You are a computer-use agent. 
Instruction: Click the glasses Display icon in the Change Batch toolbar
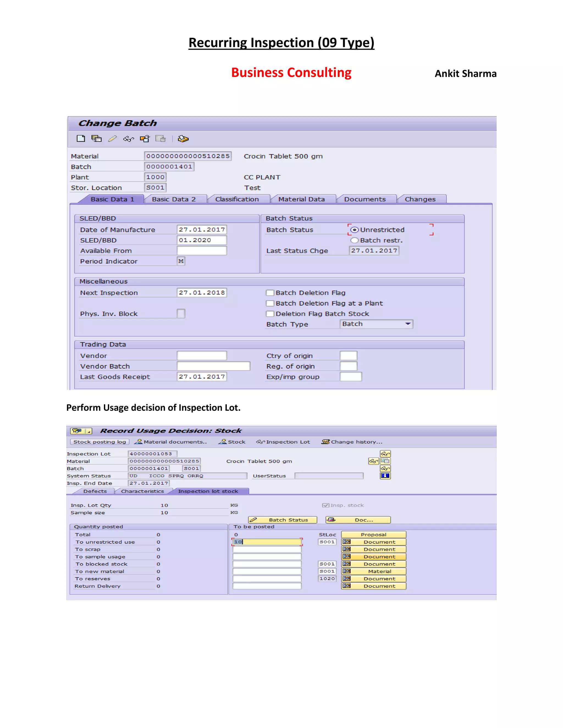(128, 139)
